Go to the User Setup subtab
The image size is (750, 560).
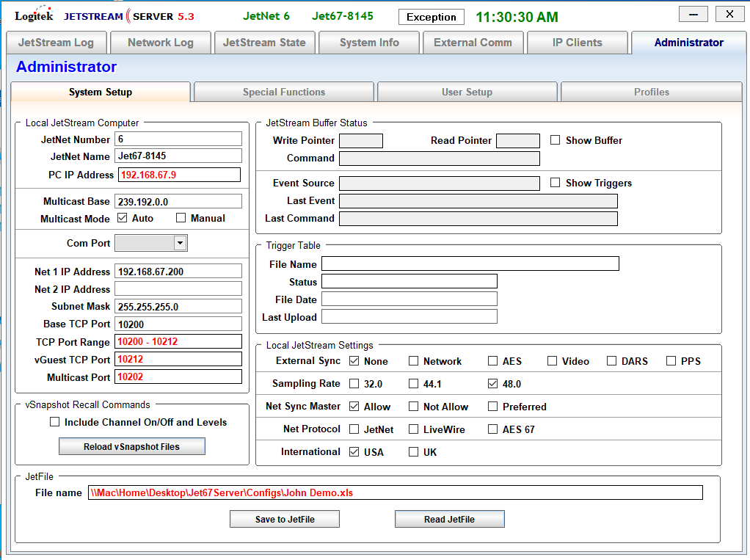click(x=467, y=92)
